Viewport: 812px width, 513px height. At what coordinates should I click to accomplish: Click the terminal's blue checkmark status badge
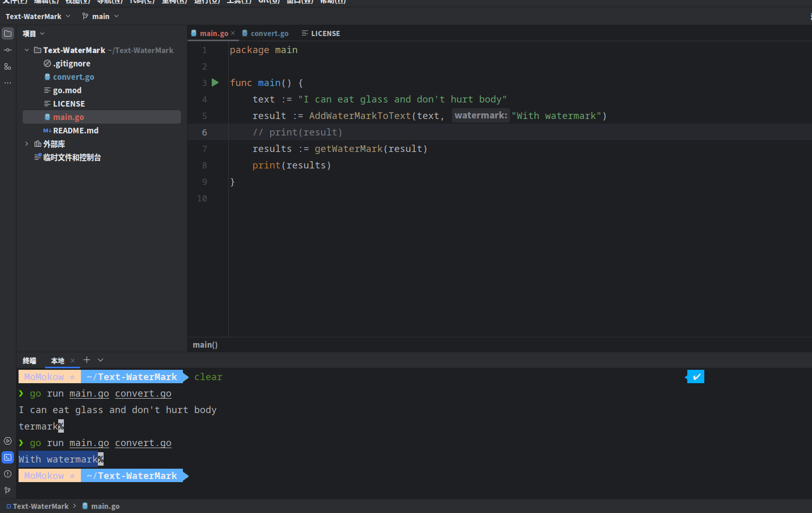pyautogui.click(x=696, y=377)
